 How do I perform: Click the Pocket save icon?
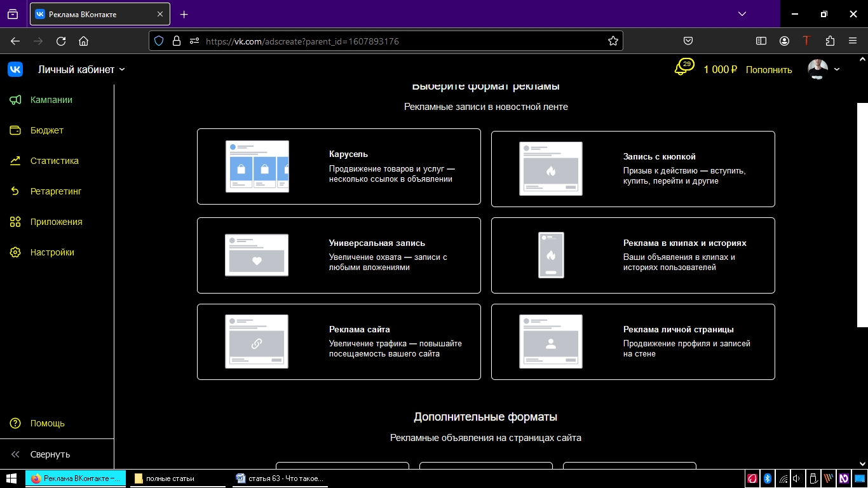[x=688, y=41]
